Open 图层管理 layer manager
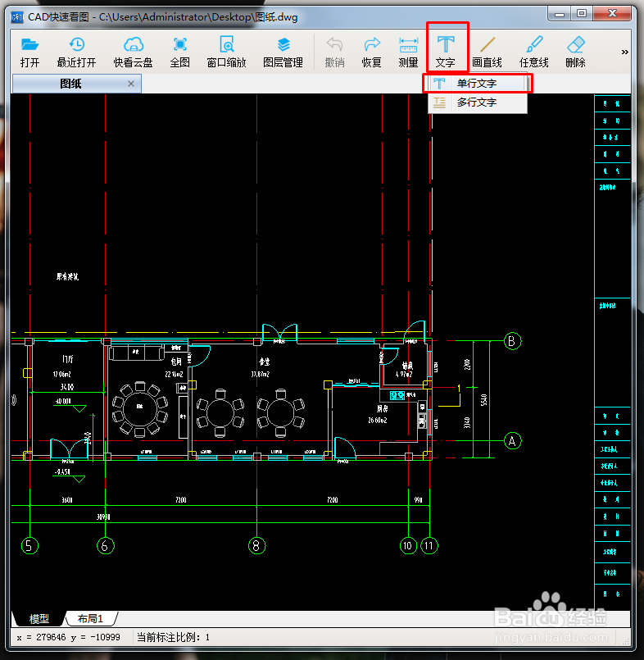 283,52
